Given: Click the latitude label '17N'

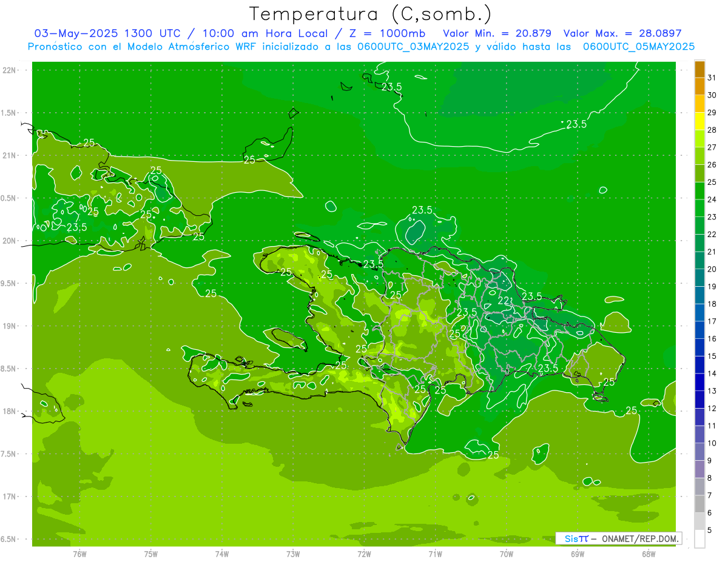Looking at the screenshot, I should click(x=10, y=497).
